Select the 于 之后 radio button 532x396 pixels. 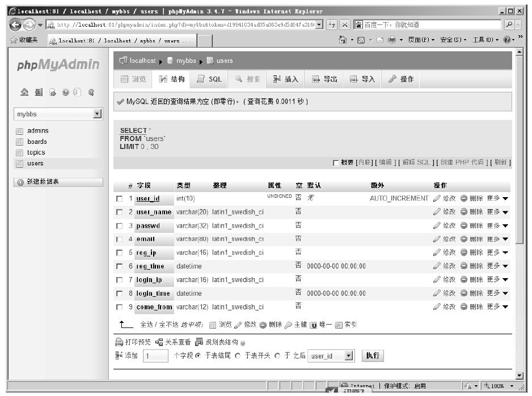click(277, 356)
